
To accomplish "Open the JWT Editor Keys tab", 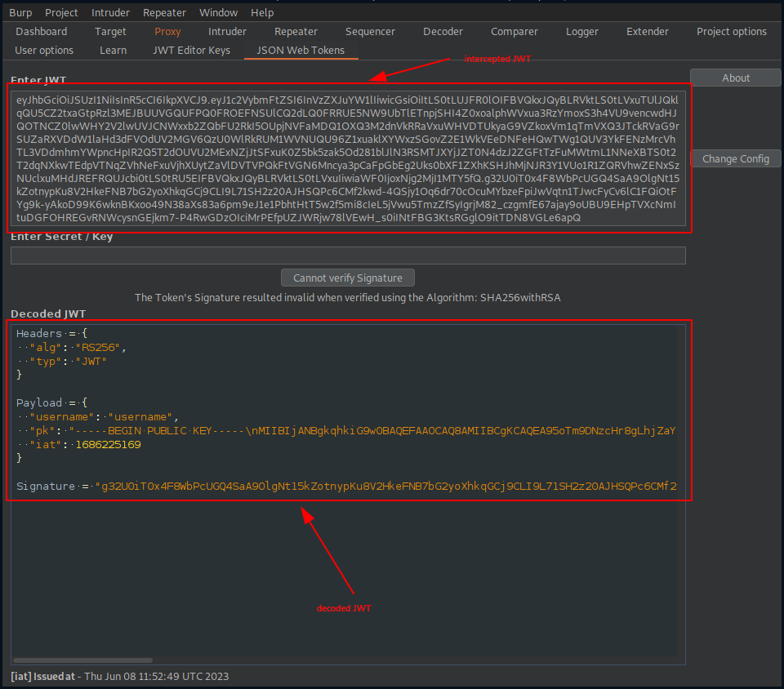I will tap(192, 50).
